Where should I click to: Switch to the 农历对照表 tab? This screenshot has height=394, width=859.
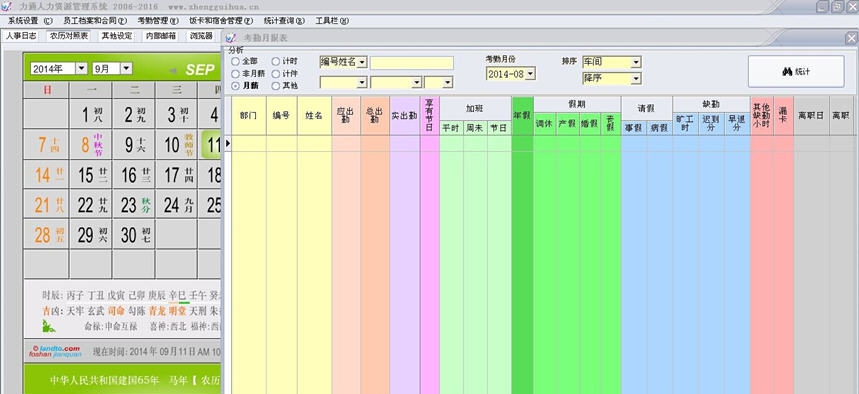point(69,36)
